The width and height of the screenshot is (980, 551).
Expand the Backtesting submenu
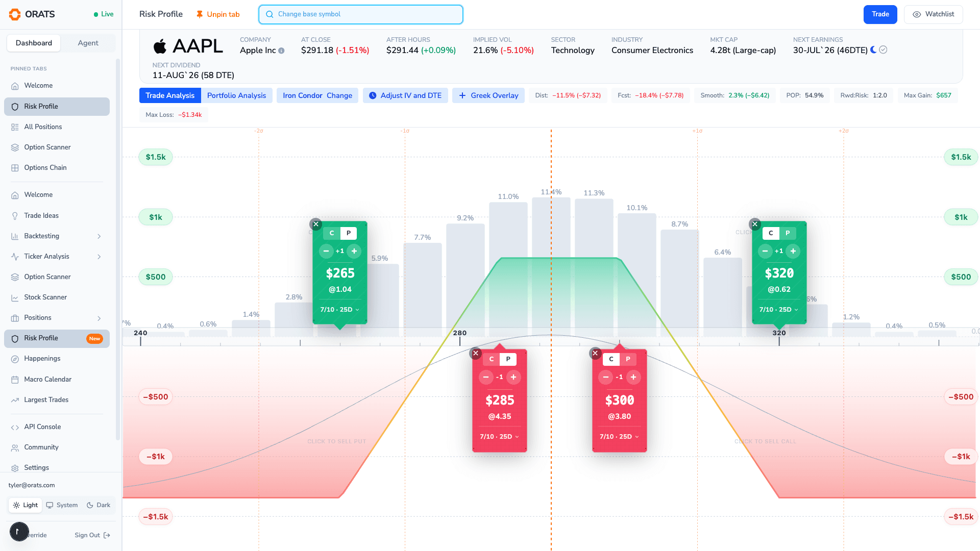tap(99, 236)
